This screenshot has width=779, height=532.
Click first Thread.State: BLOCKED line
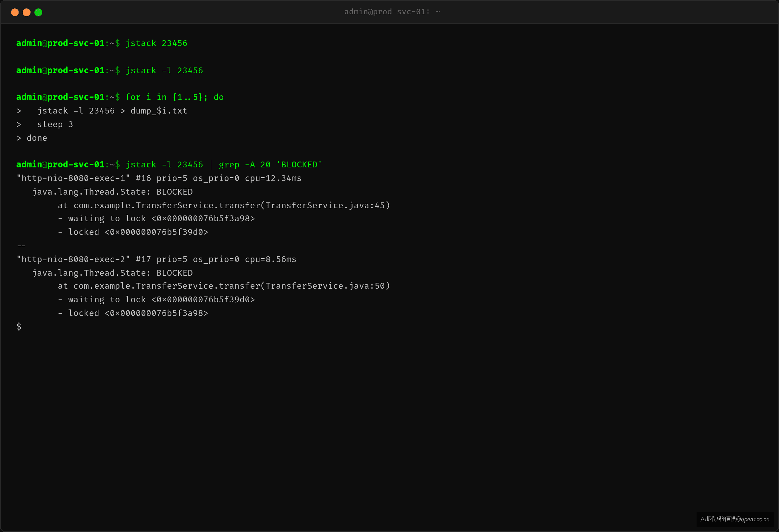(x=112, y=192)
